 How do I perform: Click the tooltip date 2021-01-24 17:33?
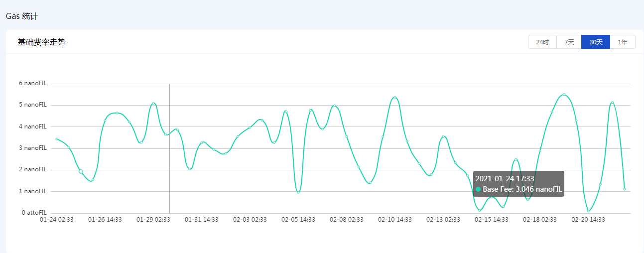pyautogui.click(x=505, y=178)
